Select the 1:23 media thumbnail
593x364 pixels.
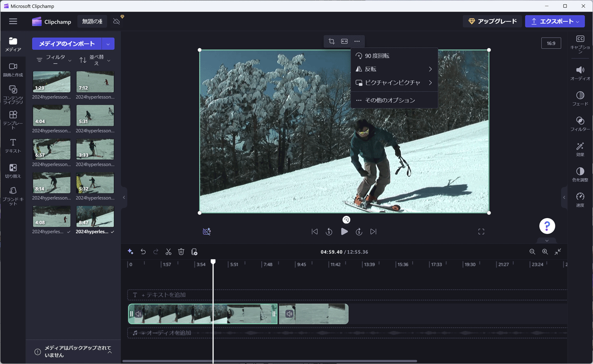[51, 82]
